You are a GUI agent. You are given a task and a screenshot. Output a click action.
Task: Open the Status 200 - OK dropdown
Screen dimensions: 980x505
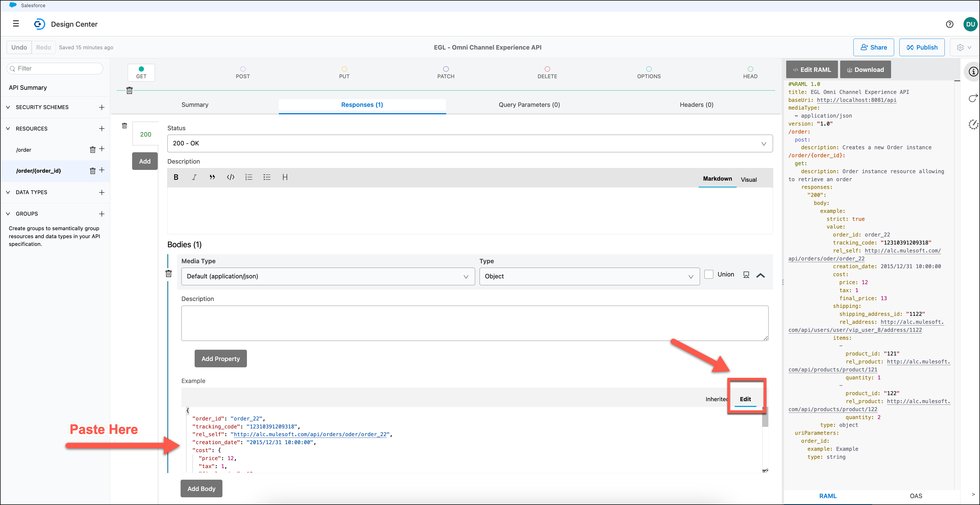tap(469, 143)
